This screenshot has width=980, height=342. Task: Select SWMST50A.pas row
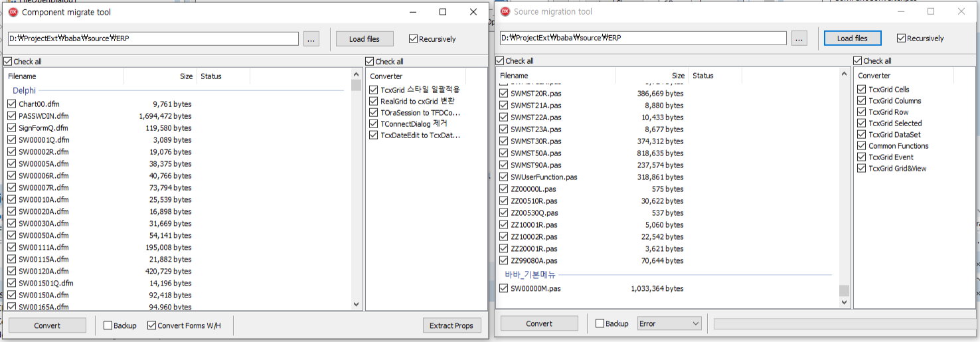667,153
